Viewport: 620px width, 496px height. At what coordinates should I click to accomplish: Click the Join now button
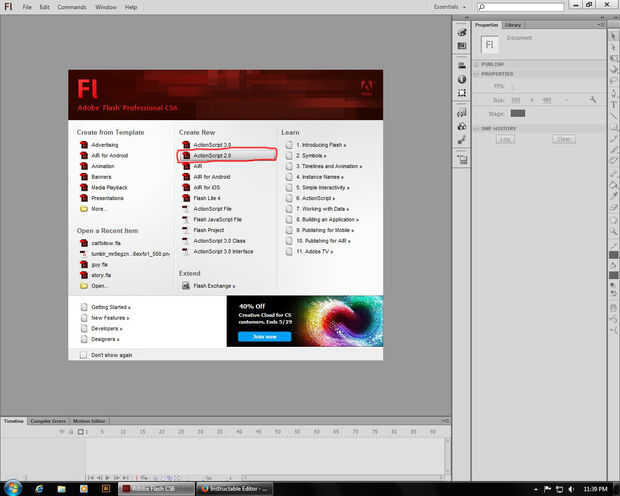[x=265, y=337]
